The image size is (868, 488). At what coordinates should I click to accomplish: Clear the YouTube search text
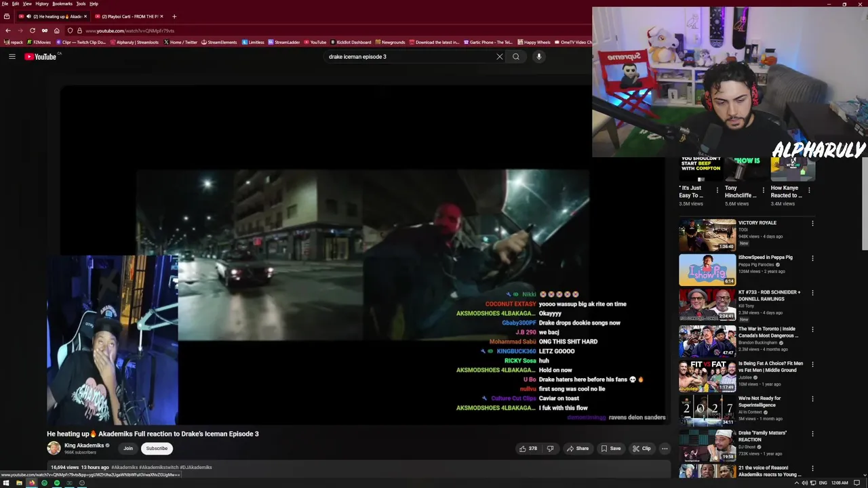(x=500, y=57)
